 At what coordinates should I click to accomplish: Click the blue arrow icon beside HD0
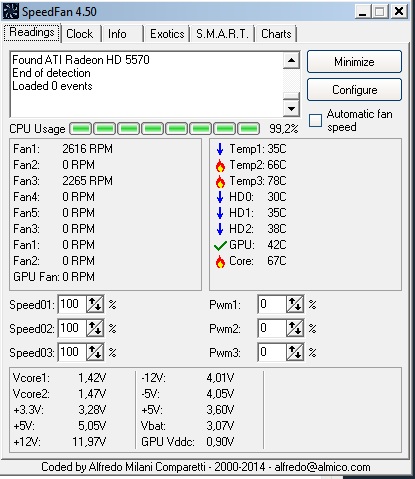coord(220,197)
